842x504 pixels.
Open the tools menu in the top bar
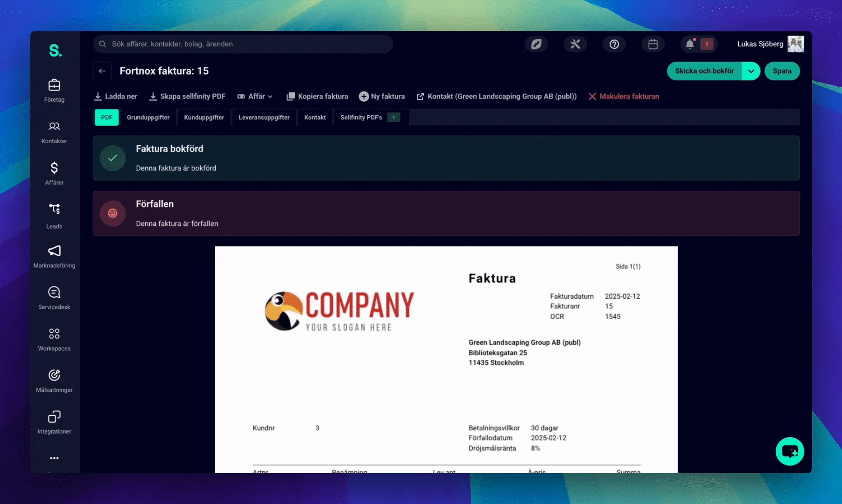575,44
